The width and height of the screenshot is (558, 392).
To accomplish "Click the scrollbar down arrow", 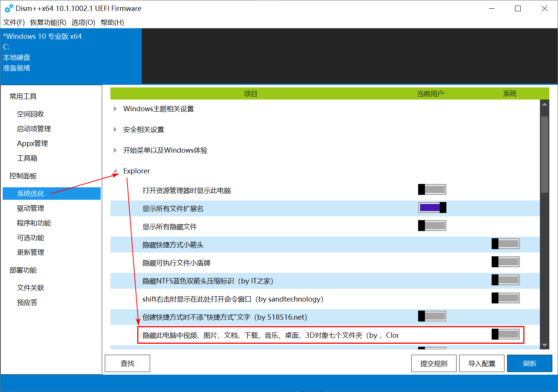I will (544, 345).
